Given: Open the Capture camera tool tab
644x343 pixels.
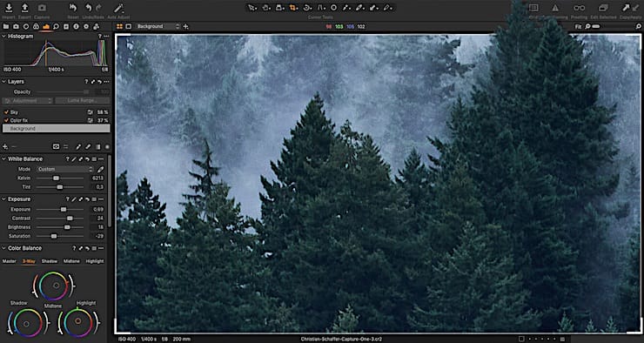Looking at the screenshot, I should pyautogui.click(x=16, y=26).
